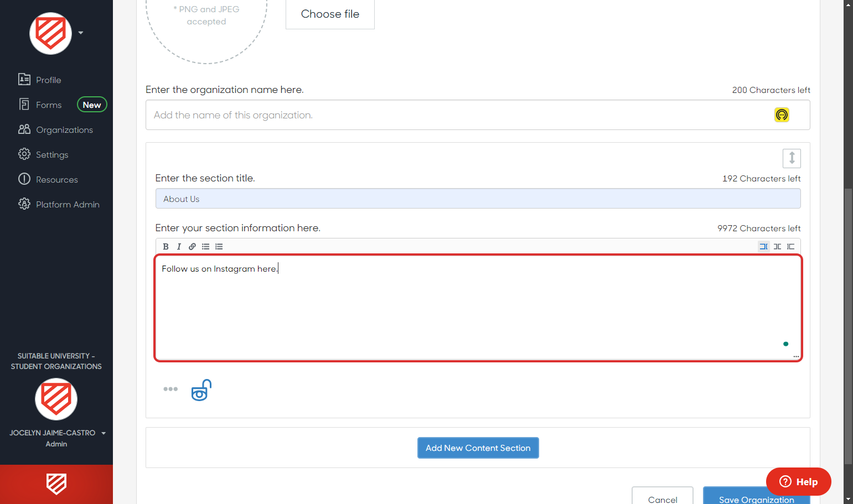Click the About Us section title field
The width and height of the screenshot is (853, 504).
click(x=478, y=198)
